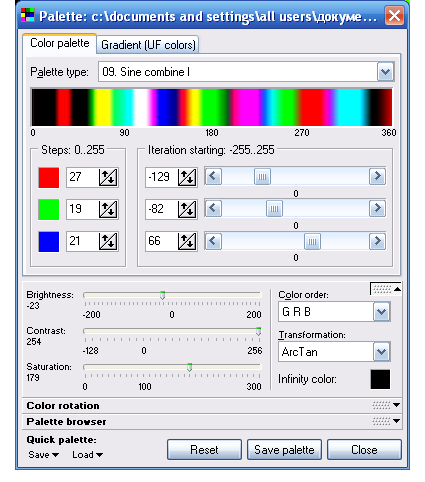Collapse the brightness settings panel arrow
425x482 pixels.
[x=397, y=289]
